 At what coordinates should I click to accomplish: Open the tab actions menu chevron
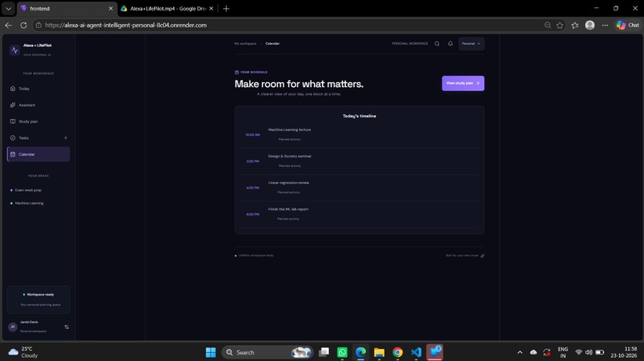point(8,9)
